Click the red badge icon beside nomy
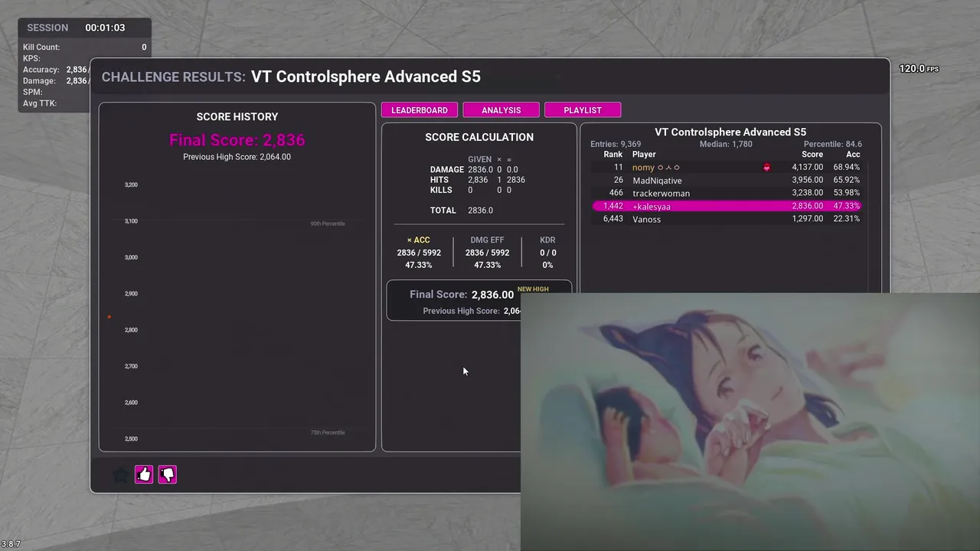 click(x=766, y=167)
